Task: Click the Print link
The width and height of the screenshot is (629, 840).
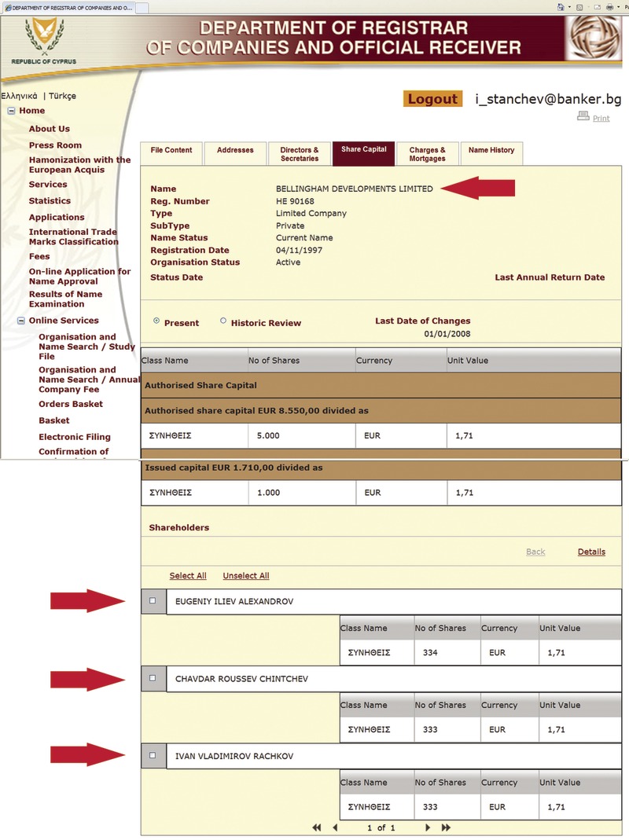Action: 601,119
